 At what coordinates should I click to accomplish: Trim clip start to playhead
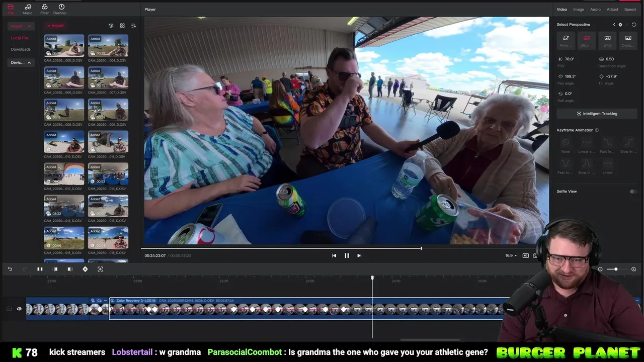point(55,269)
